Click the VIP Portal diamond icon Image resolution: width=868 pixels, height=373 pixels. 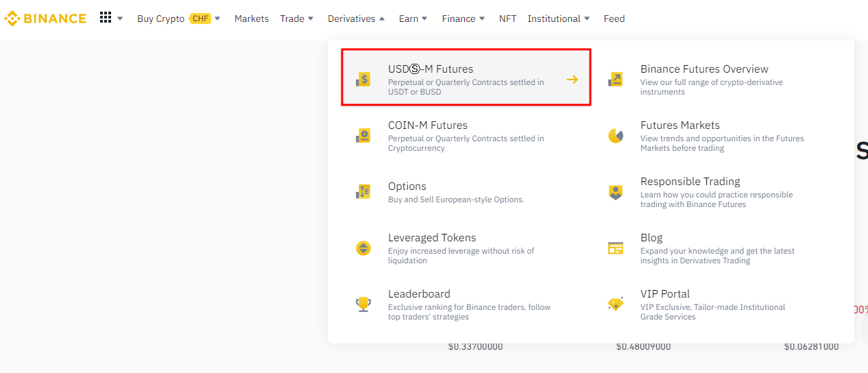[616, 304]
